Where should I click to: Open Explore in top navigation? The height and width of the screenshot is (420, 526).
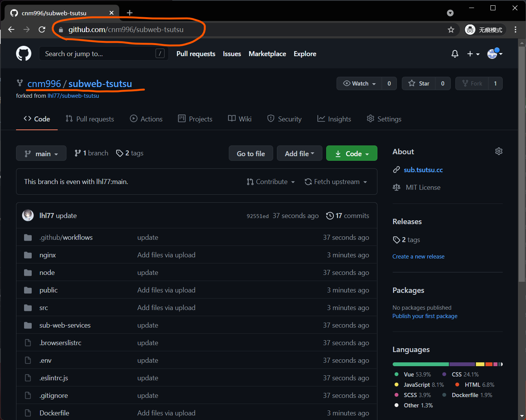[x=305, y=54]
